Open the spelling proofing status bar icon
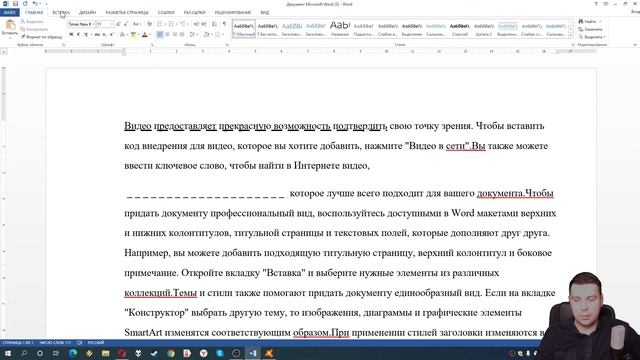This screenshot has width=640, height=360. 80,342
